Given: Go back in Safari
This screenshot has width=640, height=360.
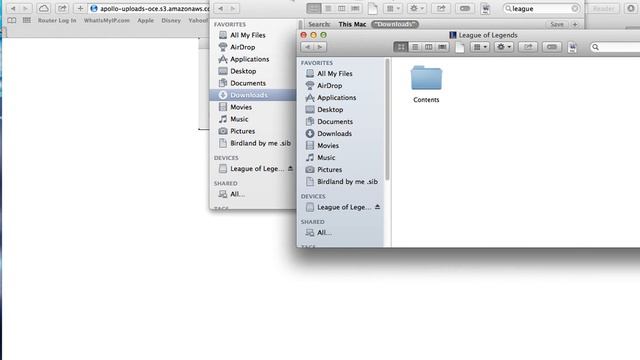Looking at the screenshot, I should (x=13, y=8).
